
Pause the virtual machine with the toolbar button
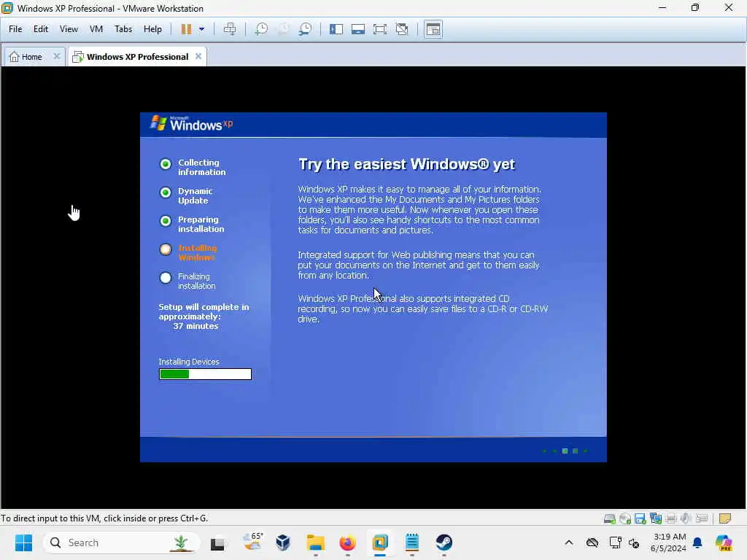coord(186,29)
